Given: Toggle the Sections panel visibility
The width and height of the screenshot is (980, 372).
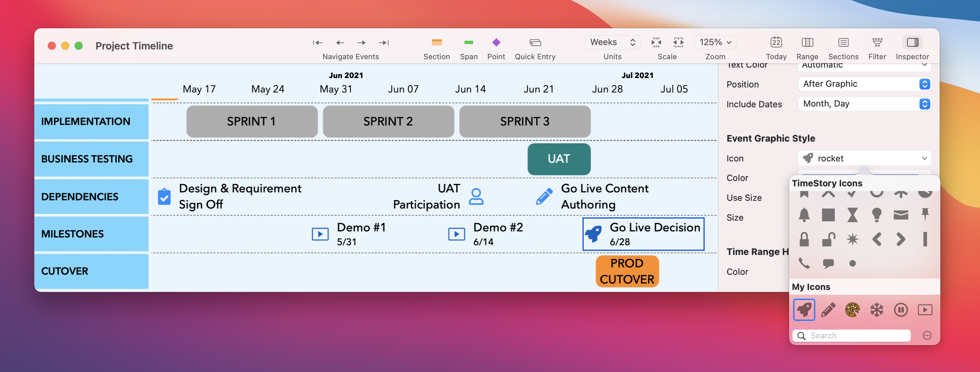Looking at the screenshot, I should click(x=843, y=43).
